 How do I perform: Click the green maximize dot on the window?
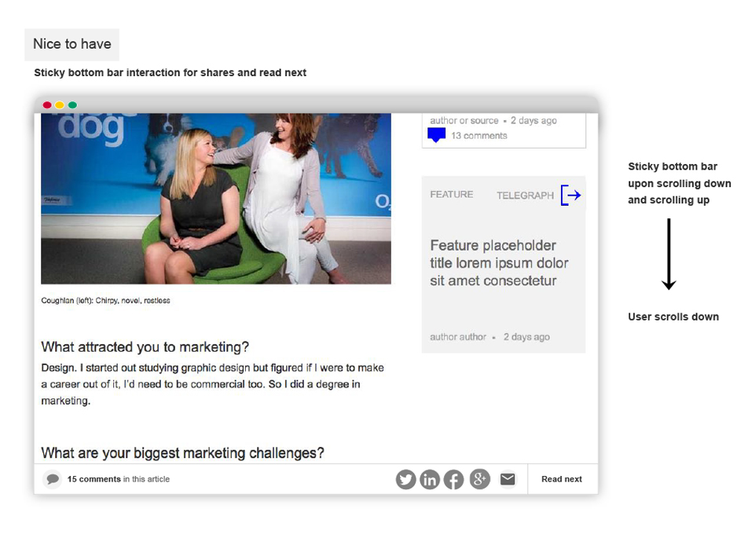click(72, 105)
